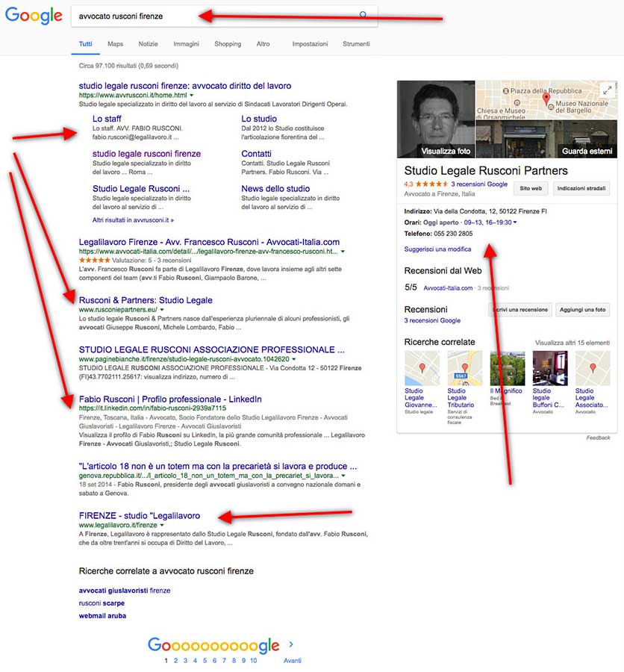The height and width of the screenshot is (672, 624).
Task: Go to results page 2
Action: coord(175,661)
